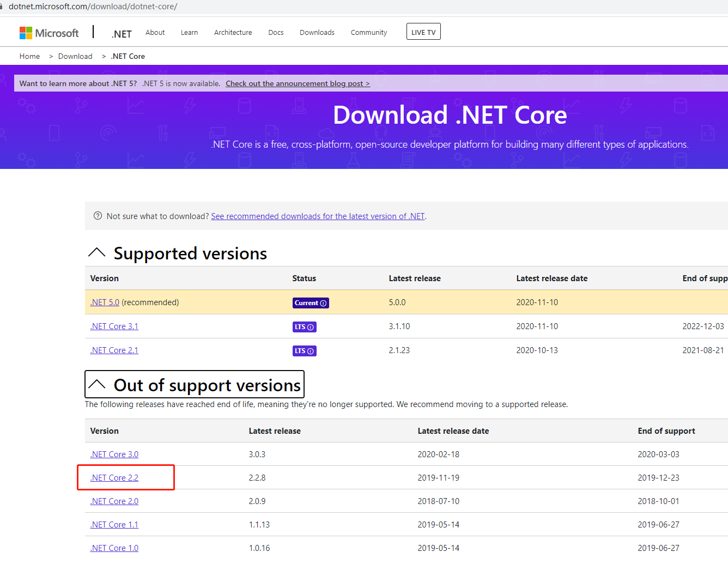Image resolution: width=728 pixels, height=564 pixels.
Task: Collapse the Out of support versions section
Action: coord(97,384)
